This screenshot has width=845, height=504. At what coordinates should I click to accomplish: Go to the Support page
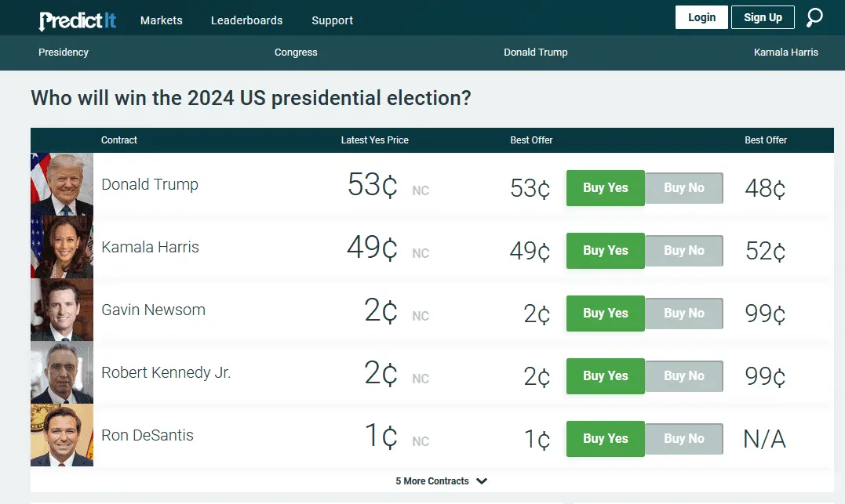click(x=332, y=20)
